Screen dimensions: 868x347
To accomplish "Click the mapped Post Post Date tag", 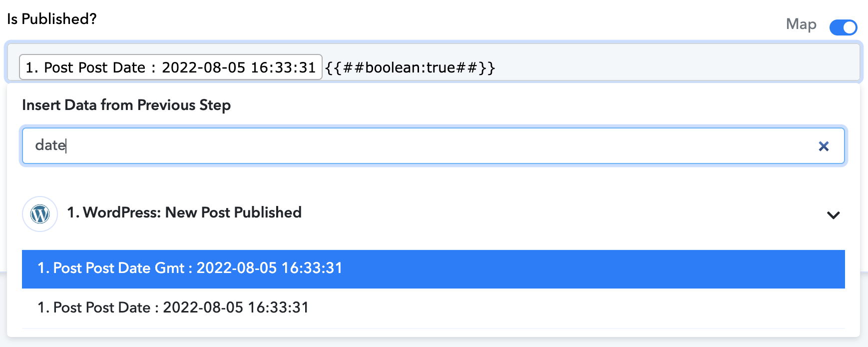I will (x=170, y=67).
